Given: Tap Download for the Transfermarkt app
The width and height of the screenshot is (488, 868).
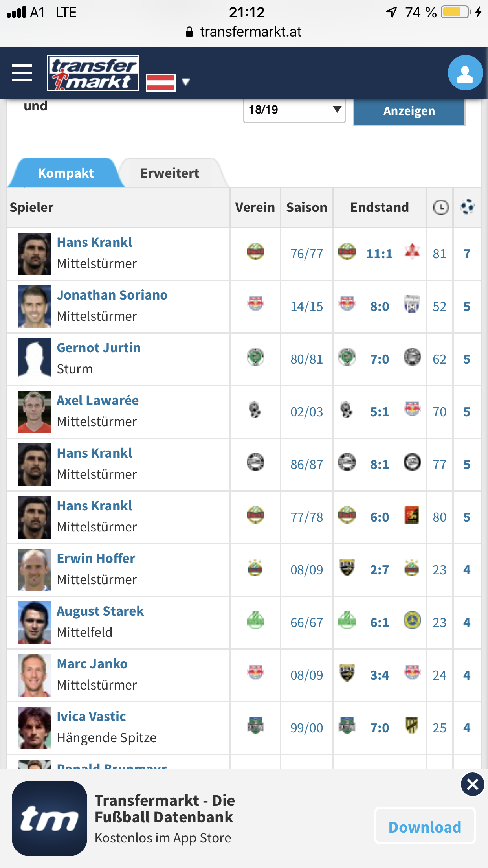Looking at the screenshot, I should coord(425,827).
